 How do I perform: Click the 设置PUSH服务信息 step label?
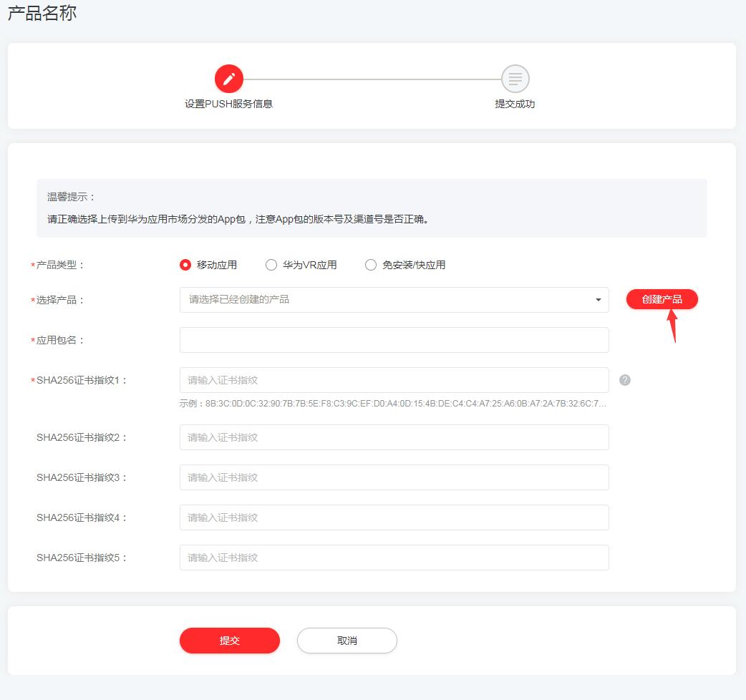click(229, 104)
